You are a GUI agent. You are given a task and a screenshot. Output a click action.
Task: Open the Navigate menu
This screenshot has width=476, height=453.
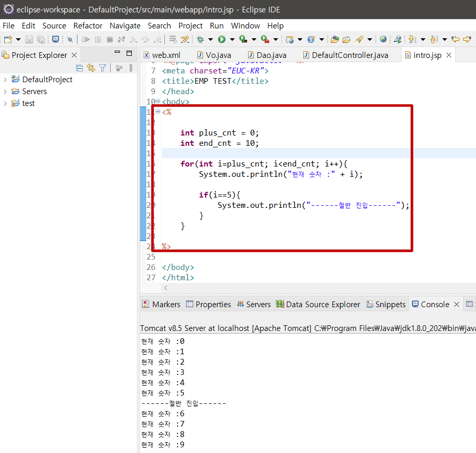tap(125, 26)
